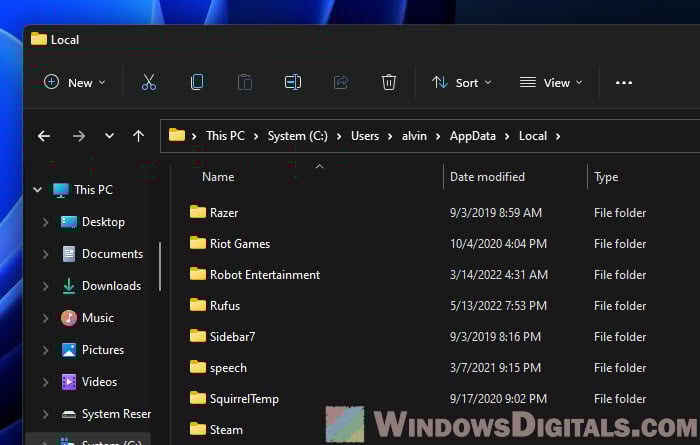
Task: Go forward with the right arrow
Action: 79,136
